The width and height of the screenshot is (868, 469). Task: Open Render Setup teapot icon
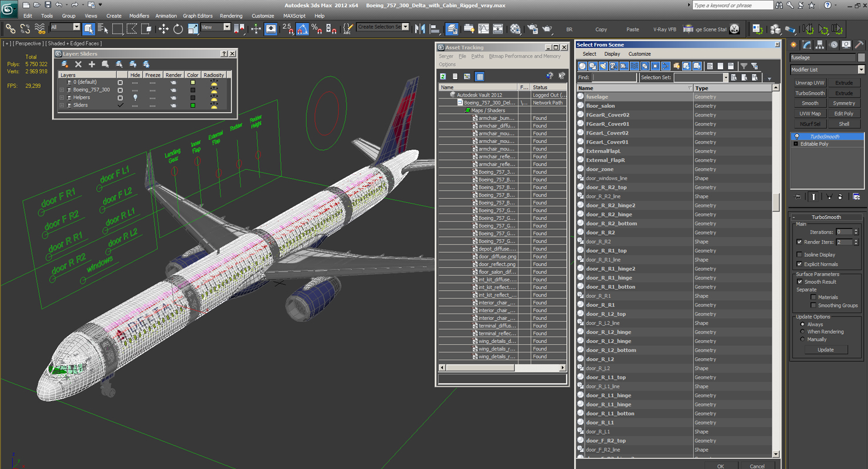tap(533, 29)
